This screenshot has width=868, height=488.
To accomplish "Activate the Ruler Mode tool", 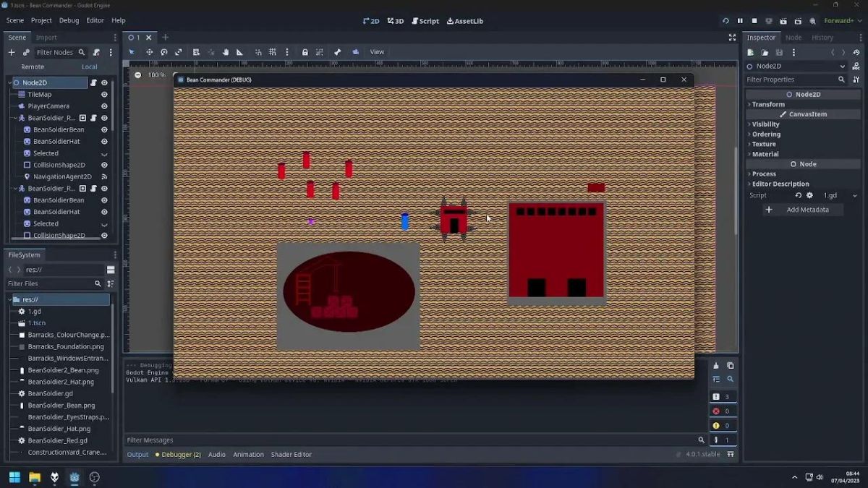I will (x=240, y=52).
